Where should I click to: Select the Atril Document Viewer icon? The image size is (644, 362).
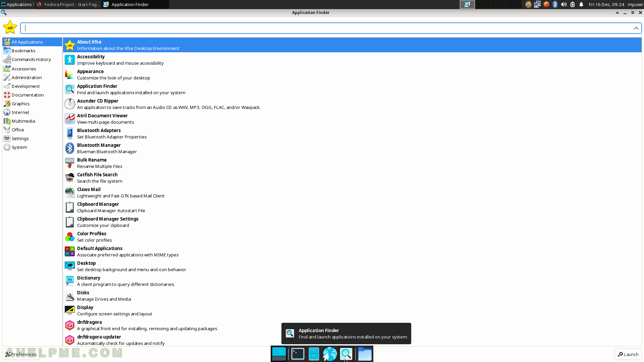click(70, 119)
